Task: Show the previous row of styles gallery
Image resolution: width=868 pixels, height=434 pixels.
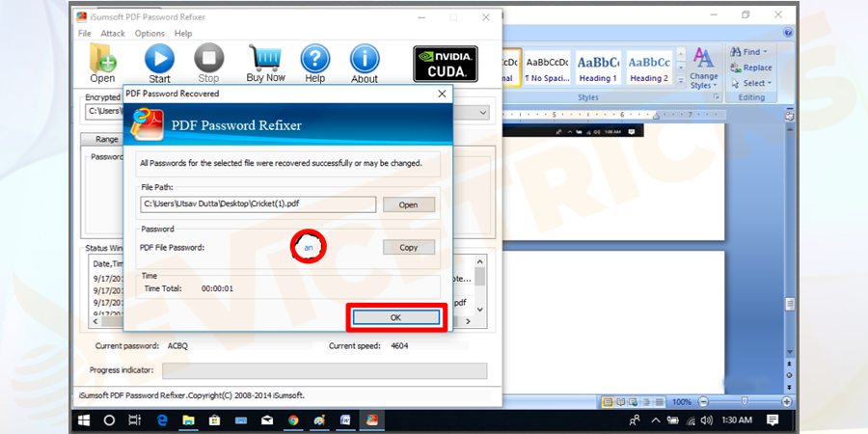Action: (681, 55)
